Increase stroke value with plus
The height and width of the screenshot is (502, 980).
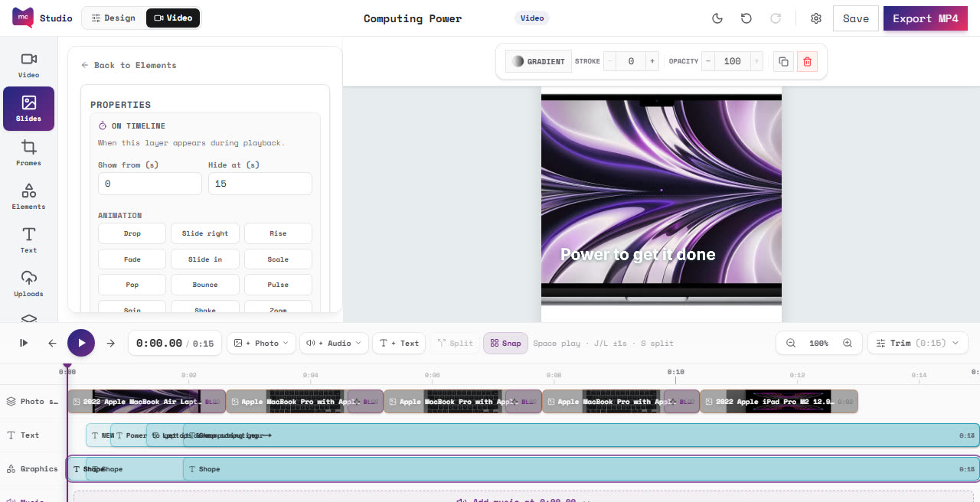pyautogui.click(x=652, y=61)
